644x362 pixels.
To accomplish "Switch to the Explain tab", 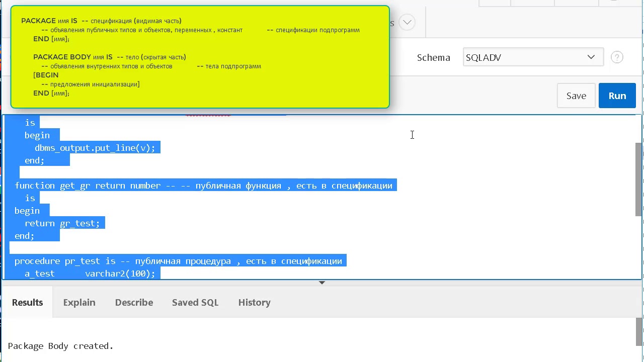I will point(79,302).
